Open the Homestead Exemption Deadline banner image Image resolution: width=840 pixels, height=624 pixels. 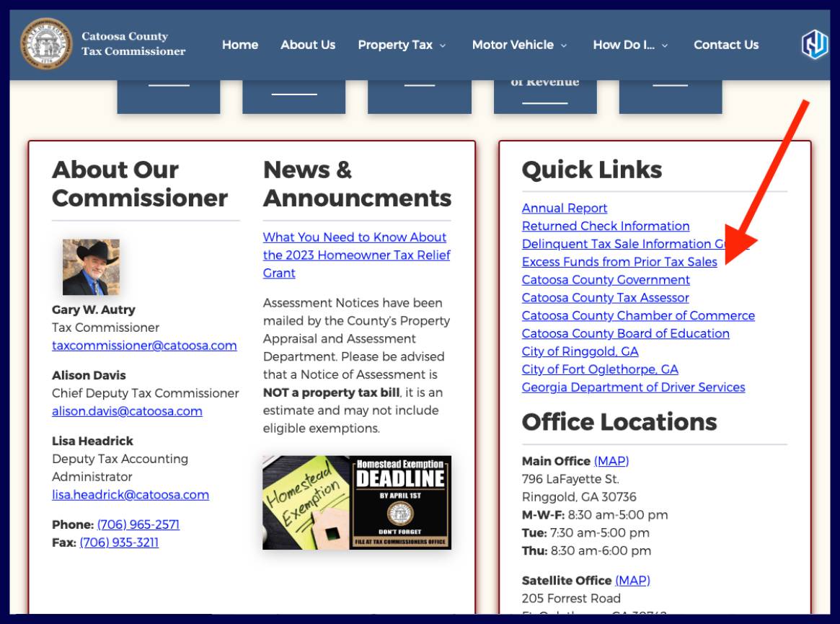[x=357, y=502]
